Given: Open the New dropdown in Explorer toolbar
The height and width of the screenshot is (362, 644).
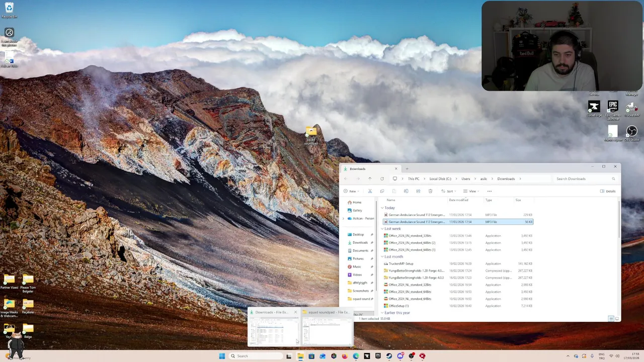Looking at the screenshot, I should coord(351,191).
